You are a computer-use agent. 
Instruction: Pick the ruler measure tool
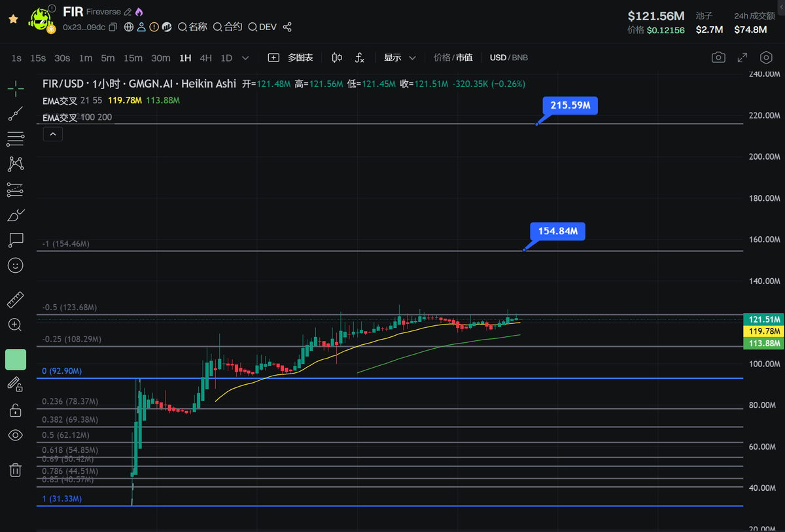tap(16, 300)
